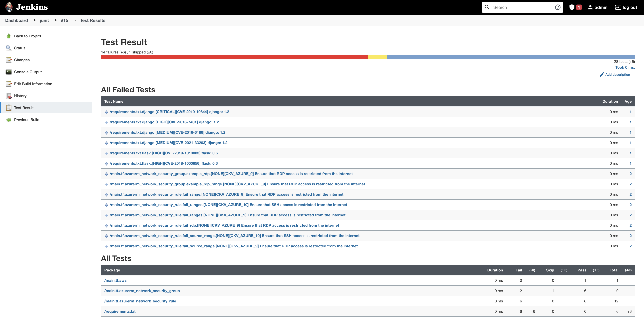Screen dimensions: 644x320
Task: Click the Package column header
Action: tap(112, 270)
